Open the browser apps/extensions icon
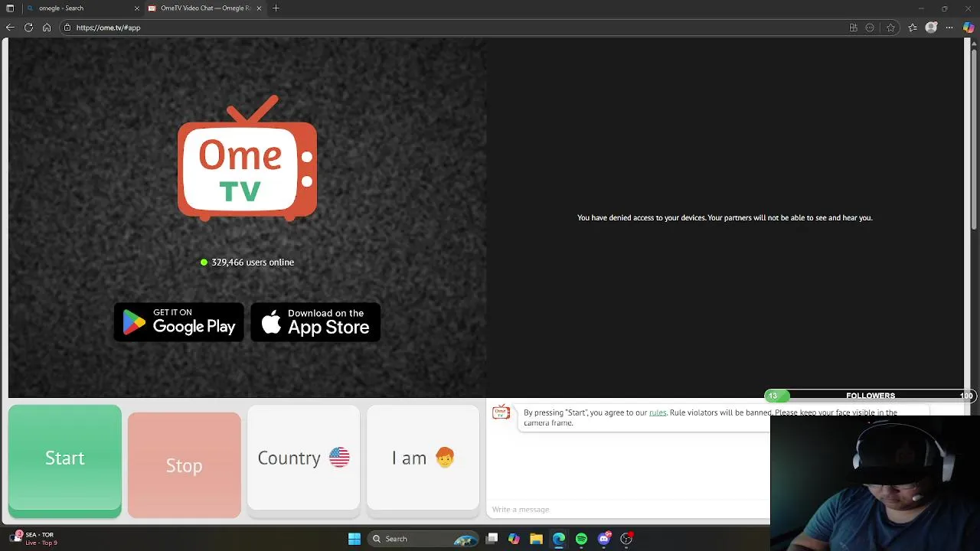Image resolution: width=980 pixels, height=551 pixels. click(853, 28)
